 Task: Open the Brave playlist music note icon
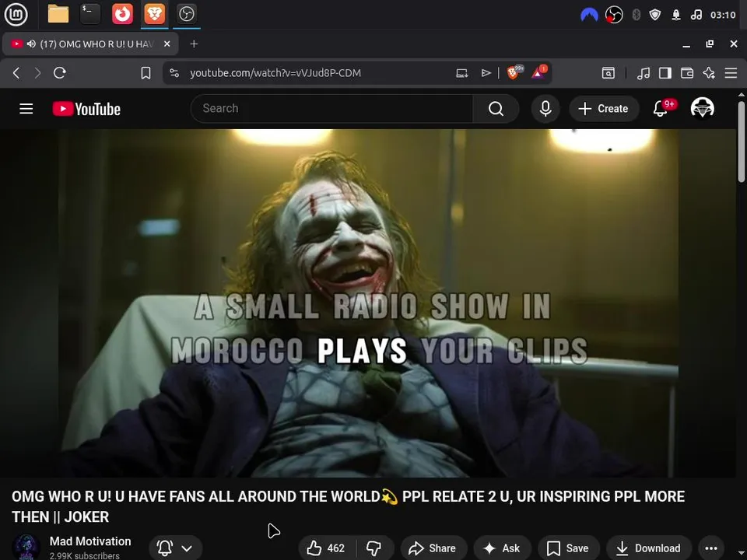(x=644, y=73)
